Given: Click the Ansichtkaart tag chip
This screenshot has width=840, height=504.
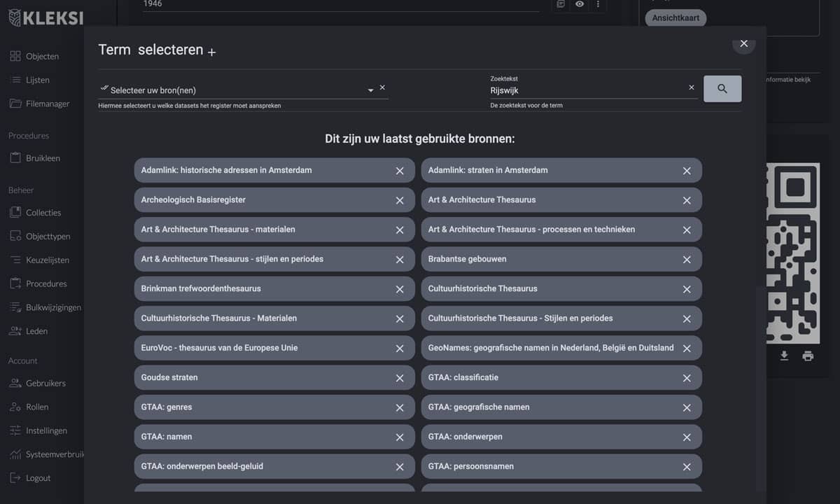Looking at the screenshot, I should coord(675,18).
